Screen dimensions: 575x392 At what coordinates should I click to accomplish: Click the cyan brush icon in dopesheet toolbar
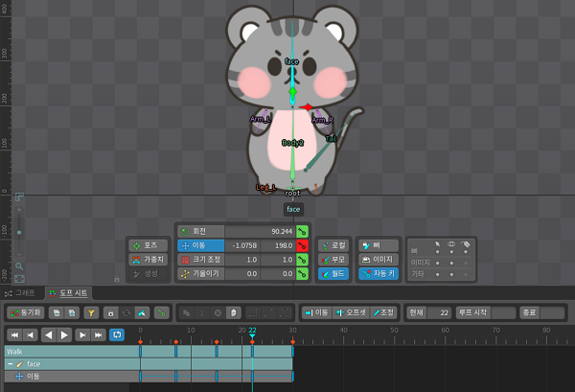(x=142, y=312)
